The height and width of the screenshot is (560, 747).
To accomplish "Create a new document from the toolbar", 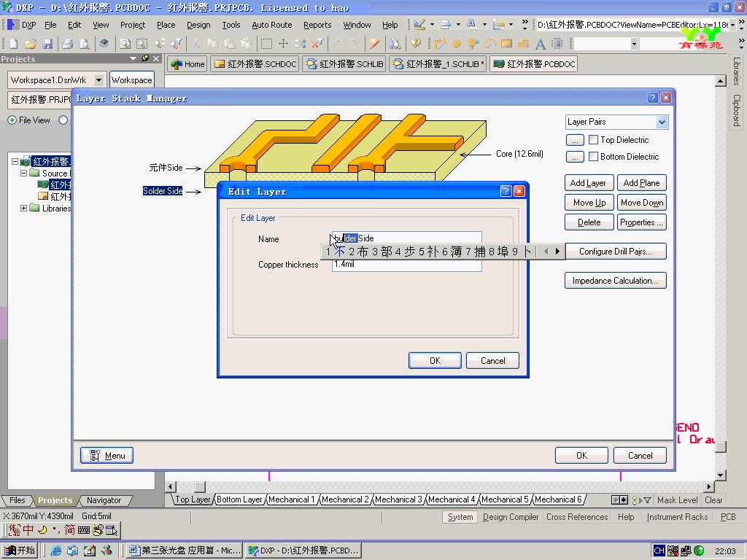I will (13, 44).
